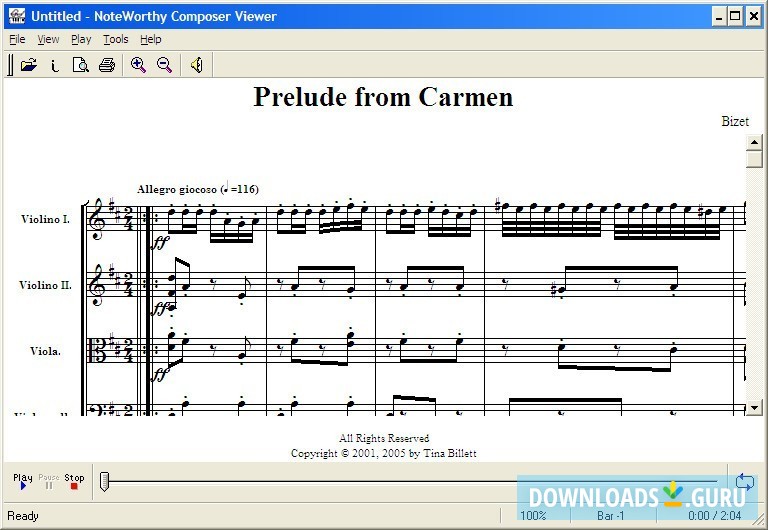The image size is (768, 530).
Task: Close the NoteWorthy Composer Viewer window
Action: 753,17
